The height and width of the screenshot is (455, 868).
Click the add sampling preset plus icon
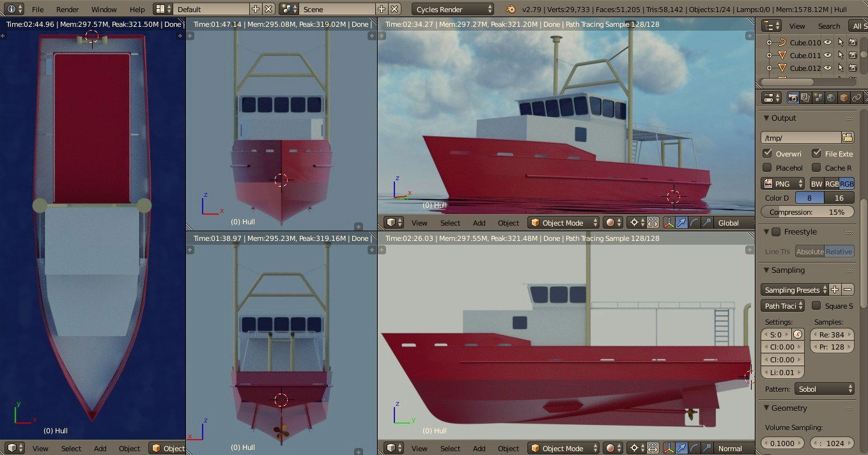(835, 289)
